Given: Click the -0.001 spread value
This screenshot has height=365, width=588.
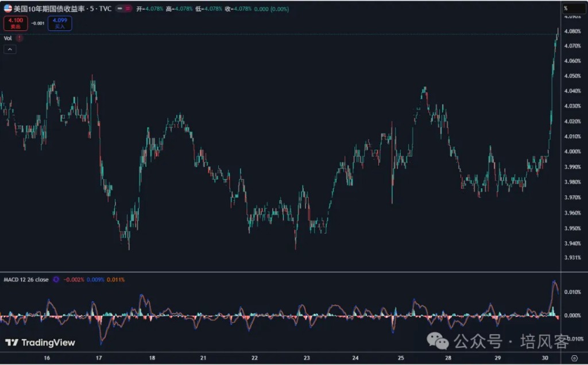Looking at the screenshot, I should [37, 23].
